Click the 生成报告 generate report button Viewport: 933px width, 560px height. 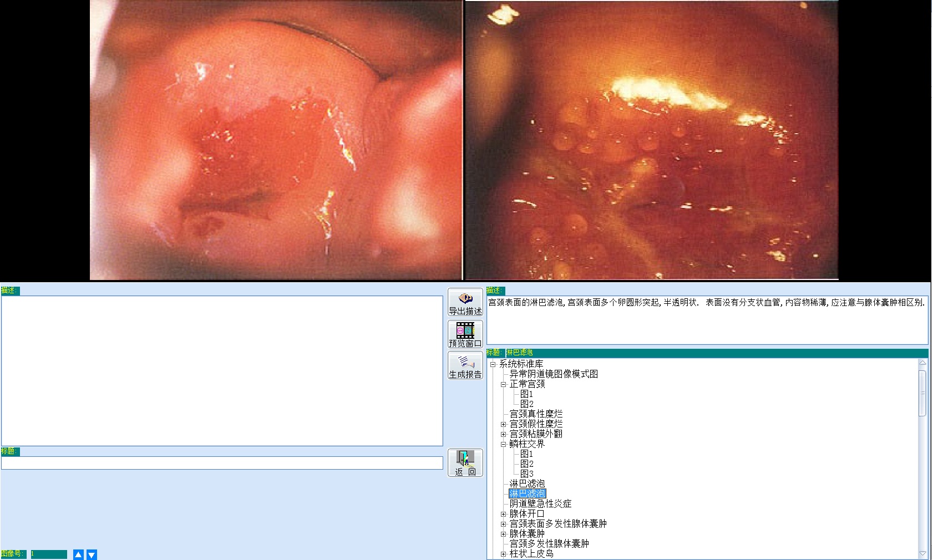tap(465, 365)
